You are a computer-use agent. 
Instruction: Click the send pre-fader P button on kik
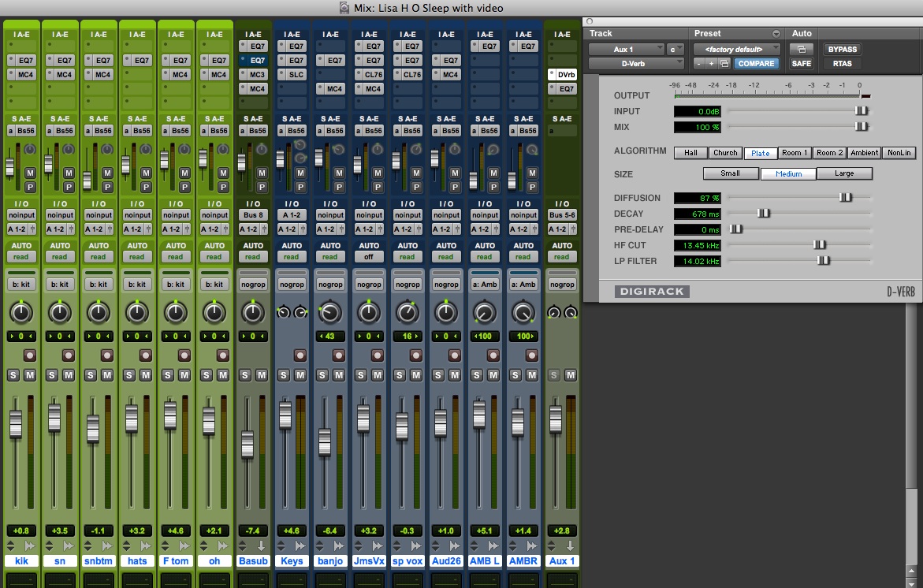[x=30, y=187]
